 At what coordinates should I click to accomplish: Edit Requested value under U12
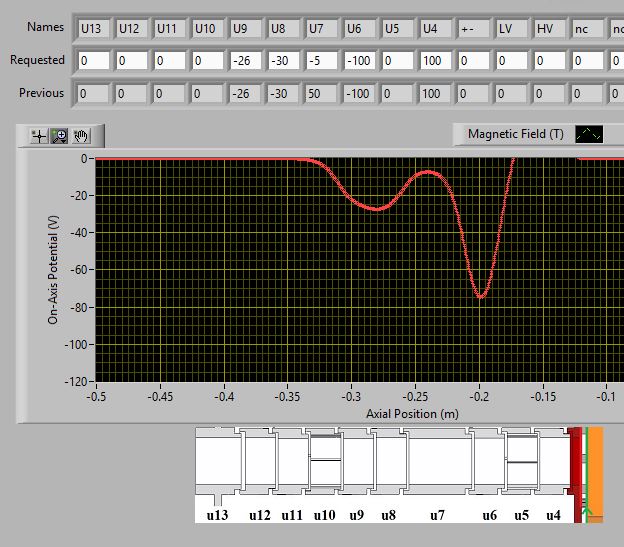coord(132,60)
